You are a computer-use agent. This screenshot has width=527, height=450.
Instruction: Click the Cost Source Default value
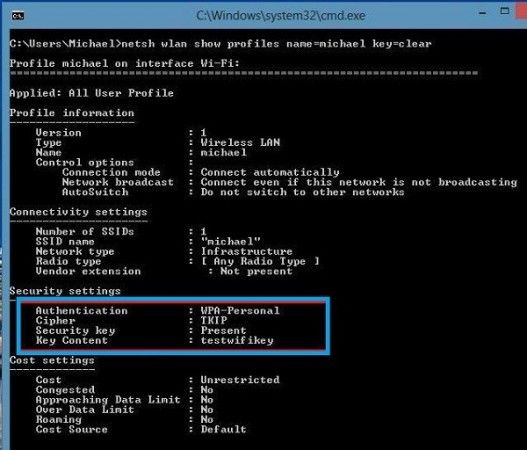[224, 429]
